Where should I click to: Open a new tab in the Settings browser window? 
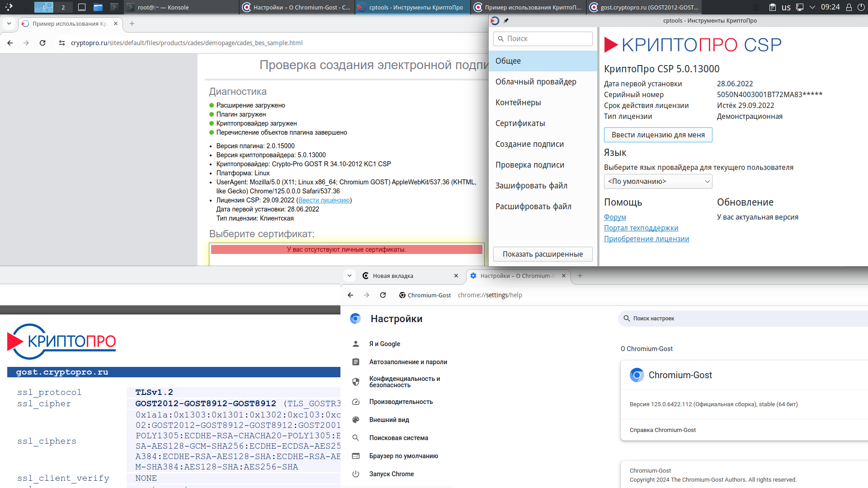tap(580, 276)
